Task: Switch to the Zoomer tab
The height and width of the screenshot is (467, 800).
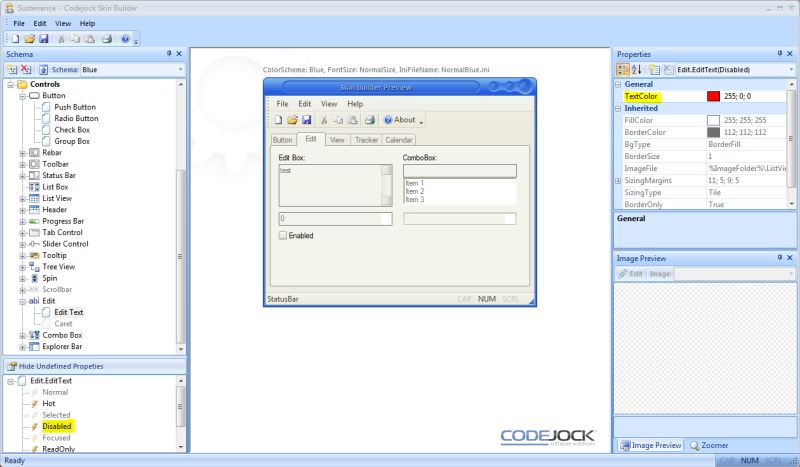Action: 709,445
